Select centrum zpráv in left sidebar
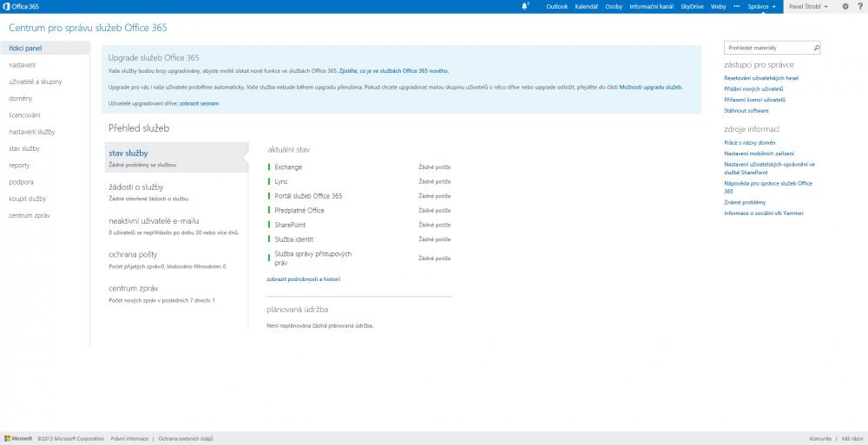Screen dimensions: 868x445 [x=30, y=215]
